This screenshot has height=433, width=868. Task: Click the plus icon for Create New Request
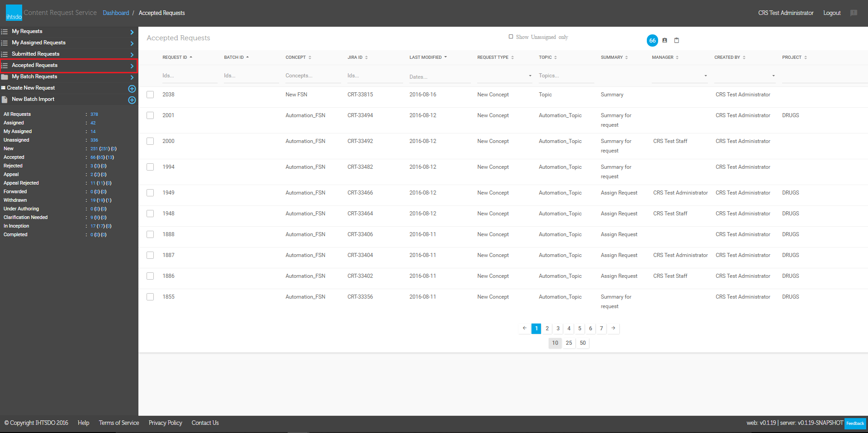click(132, 89)
